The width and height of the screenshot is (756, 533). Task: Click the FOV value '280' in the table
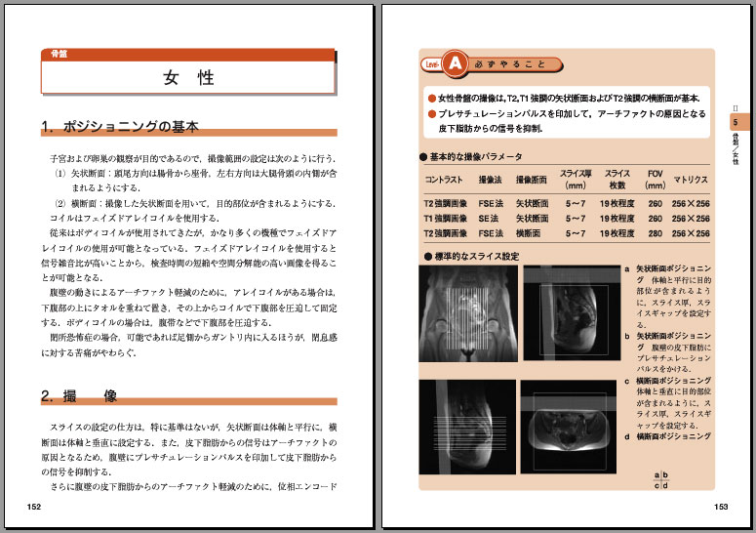tap(656, 233)
